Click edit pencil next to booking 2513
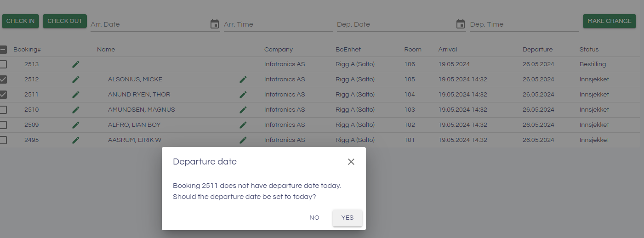The image size is (644, 238). click(76, 64)
